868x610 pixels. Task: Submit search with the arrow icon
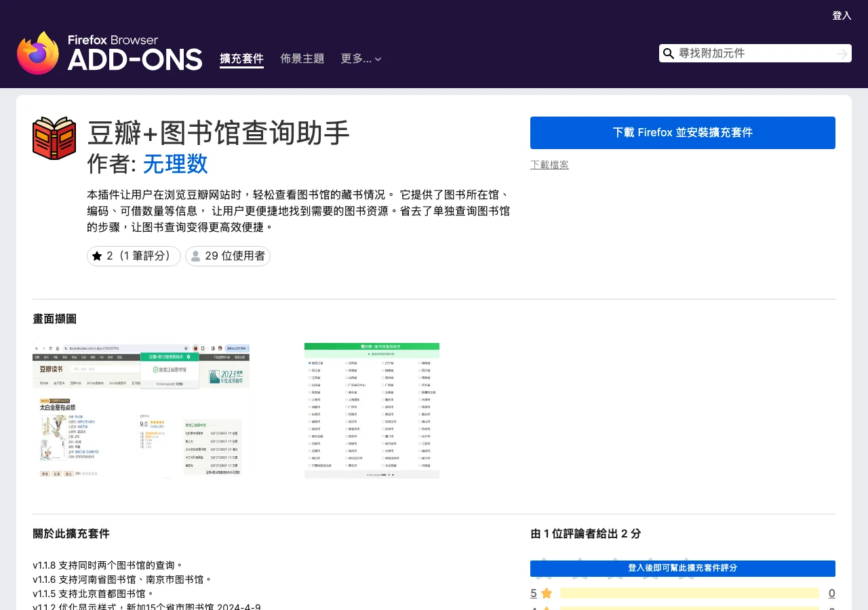842,54
